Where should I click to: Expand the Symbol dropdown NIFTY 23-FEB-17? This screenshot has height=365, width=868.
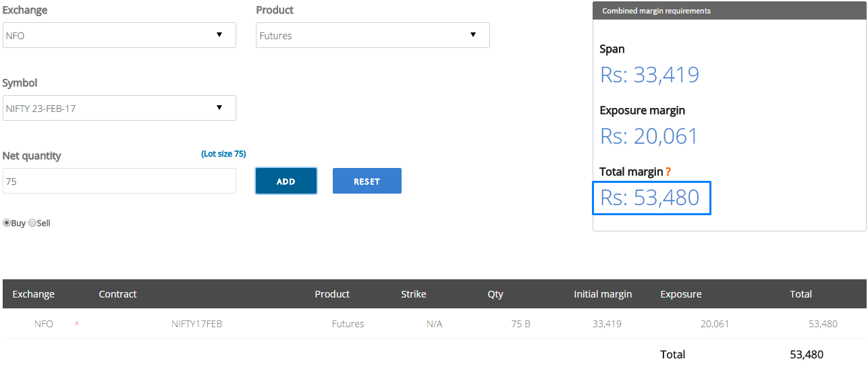pyautogui.click(x=119, y=108)
